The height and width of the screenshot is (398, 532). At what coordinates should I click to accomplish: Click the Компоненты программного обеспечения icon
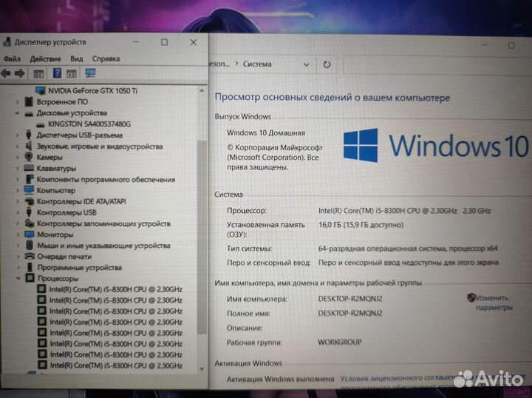[30, 179]
